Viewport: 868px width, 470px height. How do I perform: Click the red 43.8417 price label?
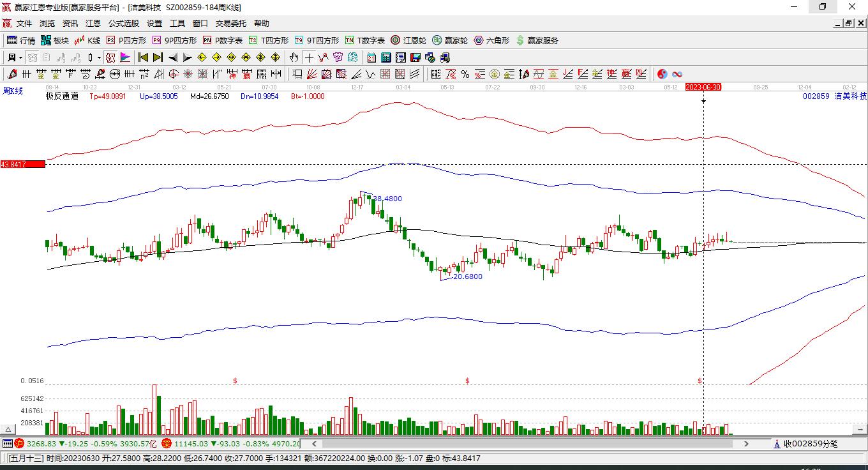tap(23, 164)
